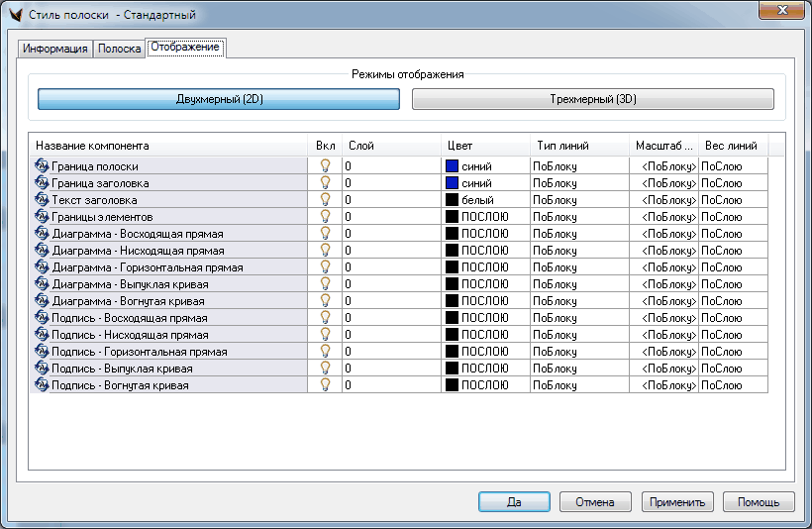This screenshot has height=529, width=812.
Task: Click icon beside Границы элементов row
Action: pyautogui.click(x=42, y=217)
